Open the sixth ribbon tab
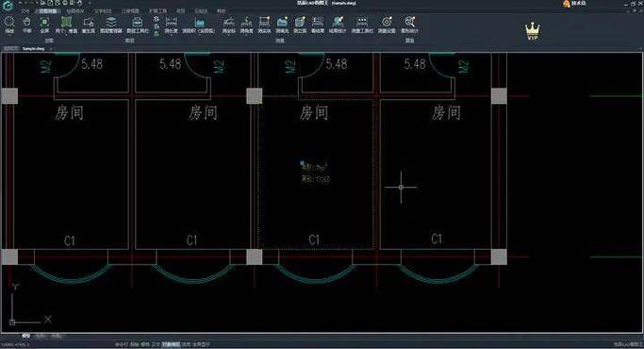The image size is (644, 349). point(157,11)
